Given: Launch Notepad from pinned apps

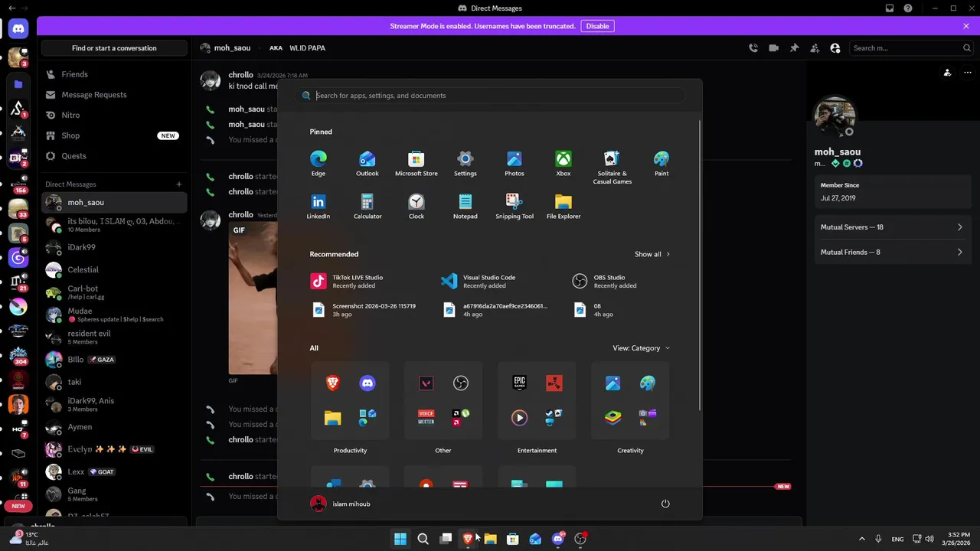Looking at the screenshot, I should (465, 207).
